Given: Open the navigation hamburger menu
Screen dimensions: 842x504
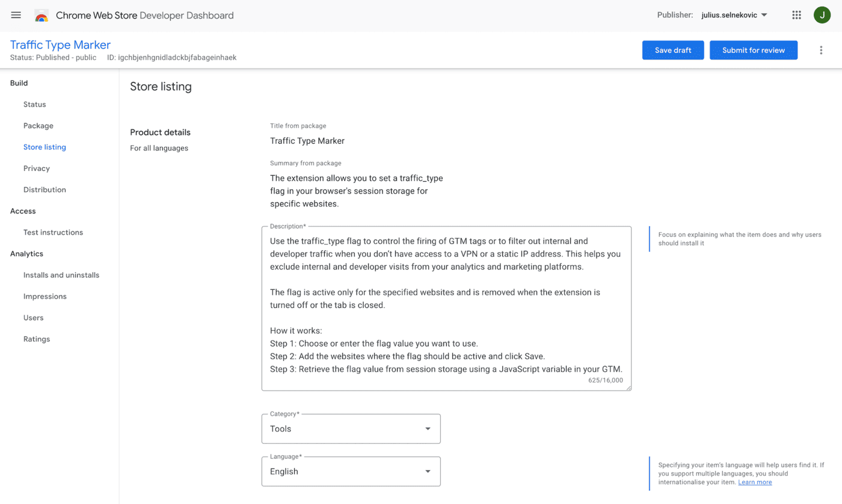Looking at the screenshot, I should coord(16,15).
